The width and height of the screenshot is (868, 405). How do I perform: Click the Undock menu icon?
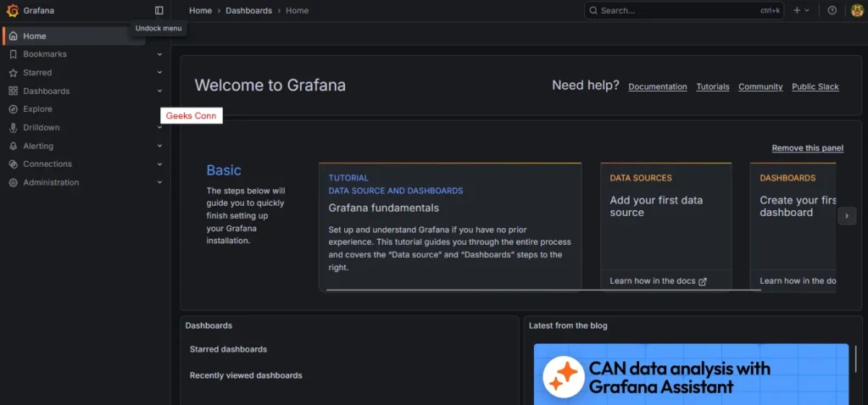coord(159,10)
